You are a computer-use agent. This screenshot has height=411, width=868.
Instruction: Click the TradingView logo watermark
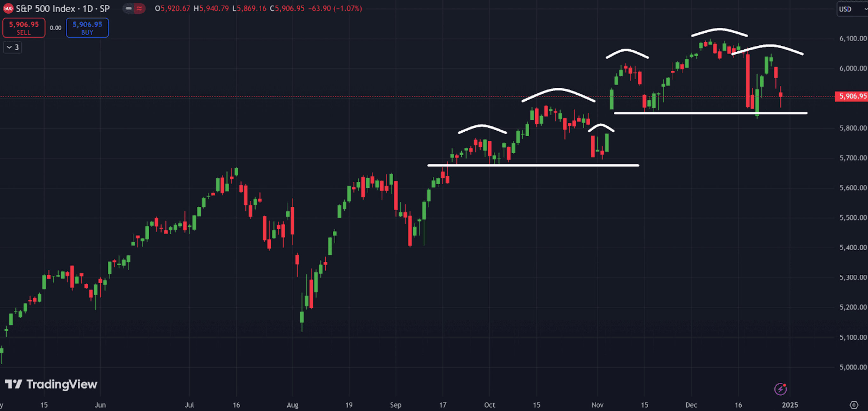pos(51,384)
